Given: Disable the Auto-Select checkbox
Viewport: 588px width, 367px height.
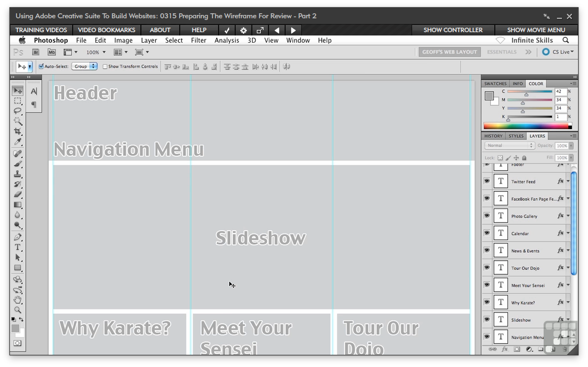Looking at the screenshot, I should (x=41, y=67).
